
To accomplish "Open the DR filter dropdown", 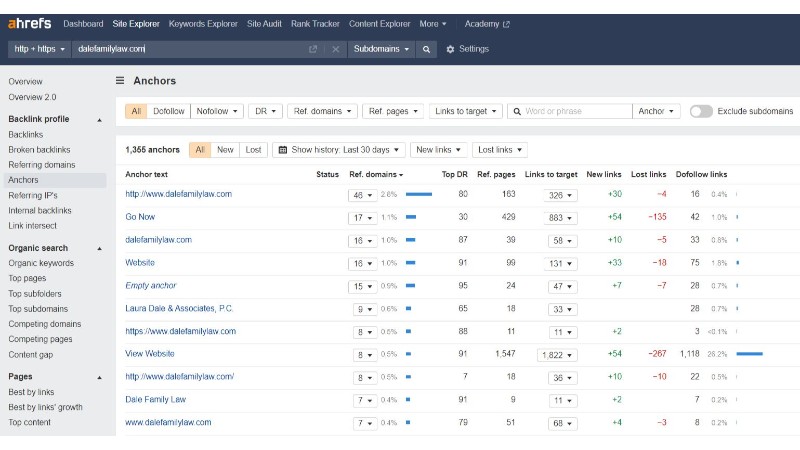I will point(265,111).
